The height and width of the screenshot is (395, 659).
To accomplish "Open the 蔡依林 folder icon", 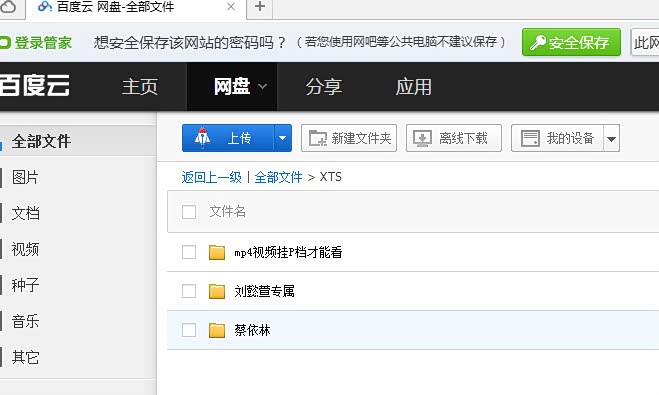I will coord(217,330).
